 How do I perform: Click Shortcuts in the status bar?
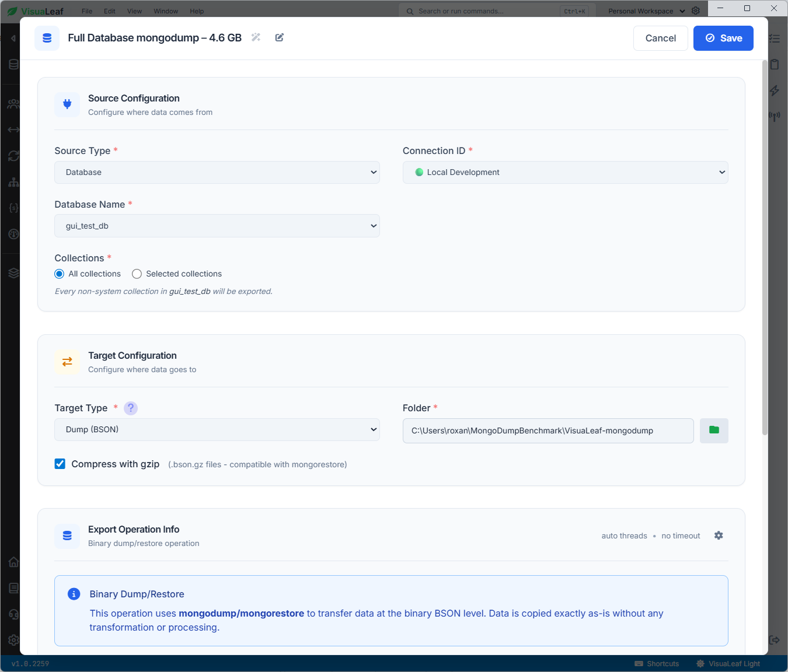657,664
